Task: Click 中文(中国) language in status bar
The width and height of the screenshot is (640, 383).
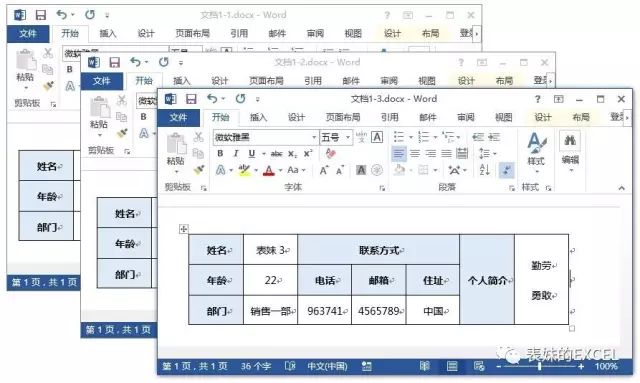Action: (327, 366)
